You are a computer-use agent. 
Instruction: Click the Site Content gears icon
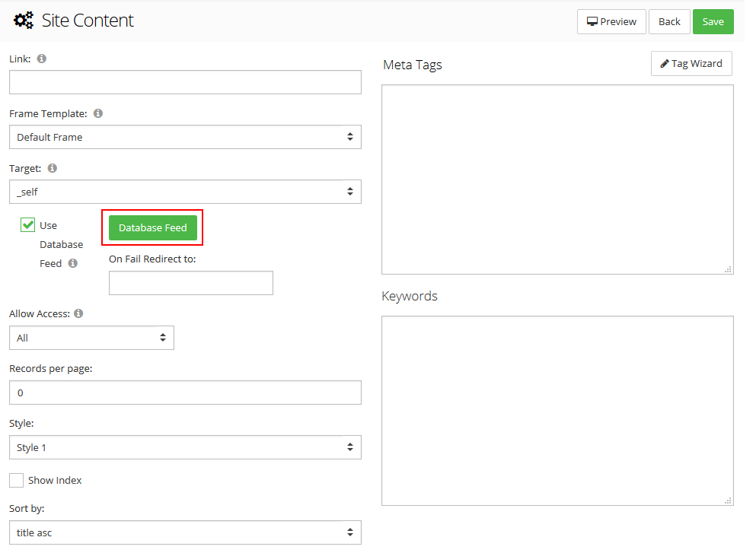[x=24, y=21]
